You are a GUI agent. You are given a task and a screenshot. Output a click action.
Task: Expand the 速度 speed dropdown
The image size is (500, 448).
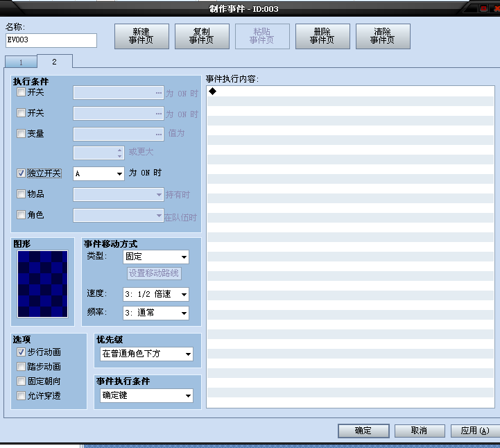click(155, 294)
